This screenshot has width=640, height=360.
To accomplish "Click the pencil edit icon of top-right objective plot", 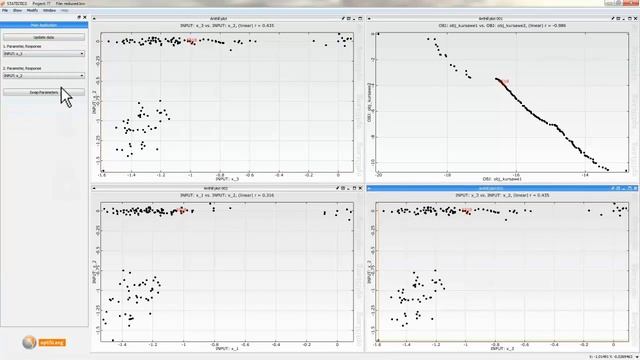I will [613, 19].
